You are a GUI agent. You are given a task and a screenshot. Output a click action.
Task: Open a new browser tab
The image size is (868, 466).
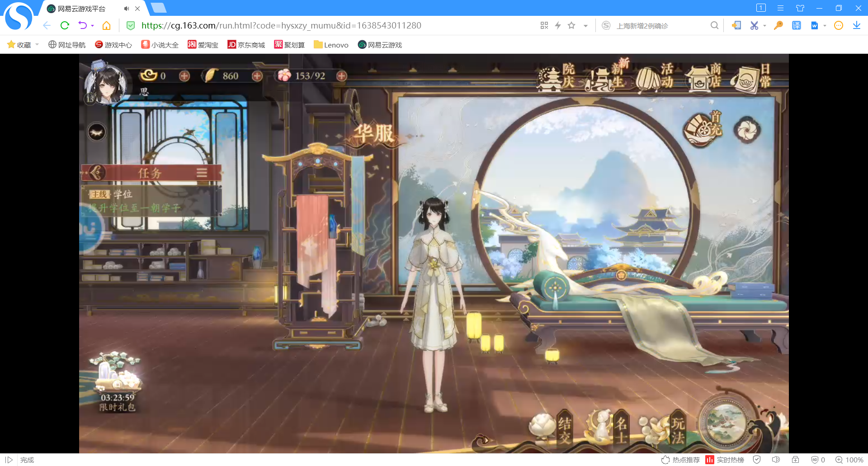[158, 8]
